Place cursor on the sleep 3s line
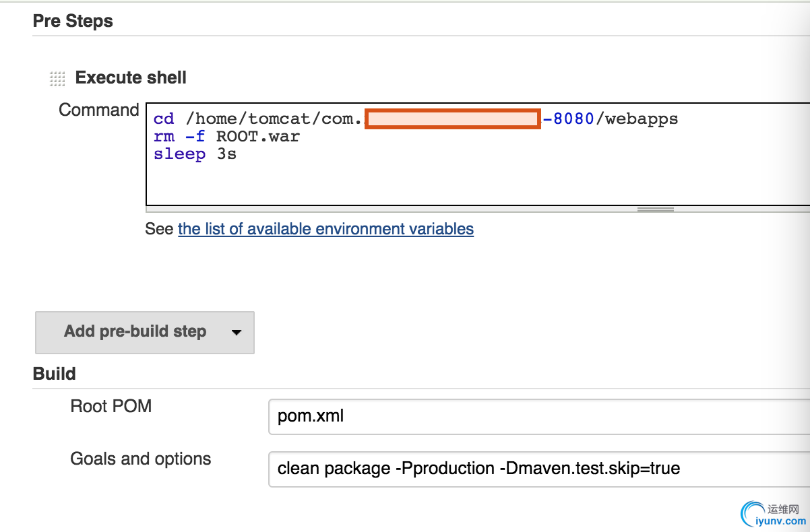Viewport: 810px width, 532px height. 195,154
